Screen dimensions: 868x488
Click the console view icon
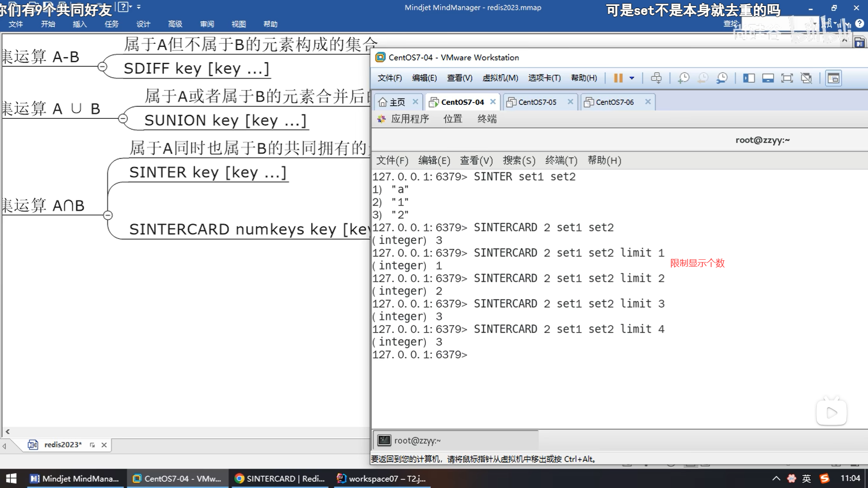click(x=833, y=78)
